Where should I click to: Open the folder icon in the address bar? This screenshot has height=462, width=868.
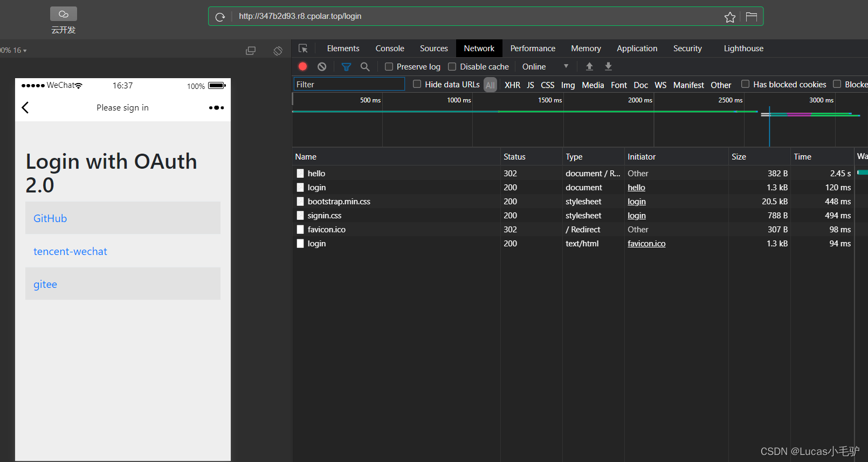(752, 17)
